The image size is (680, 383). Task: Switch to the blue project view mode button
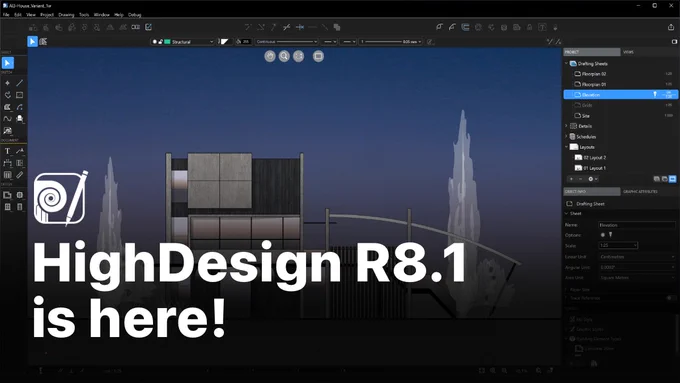672,179
